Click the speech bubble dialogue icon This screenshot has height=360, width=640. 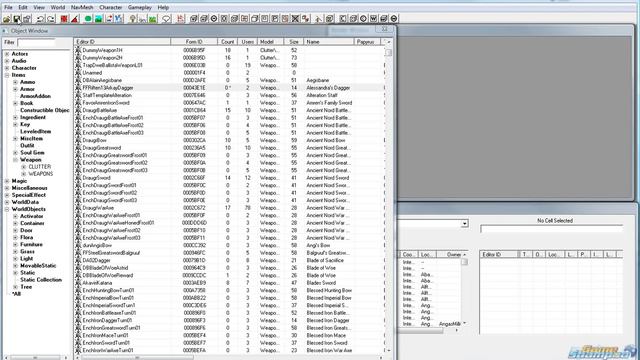(166, 19)
